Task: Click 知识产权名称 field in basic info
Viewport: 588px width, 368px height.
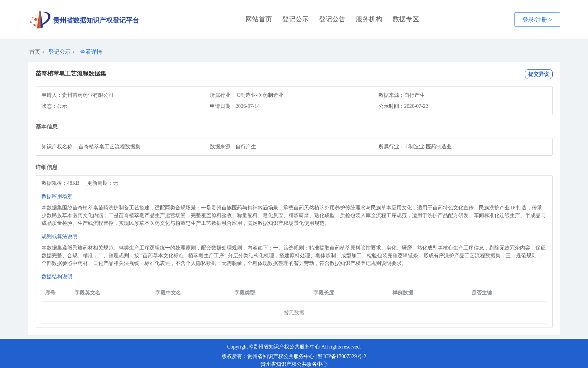Action: pyautogui.click(x=91, y=146)
